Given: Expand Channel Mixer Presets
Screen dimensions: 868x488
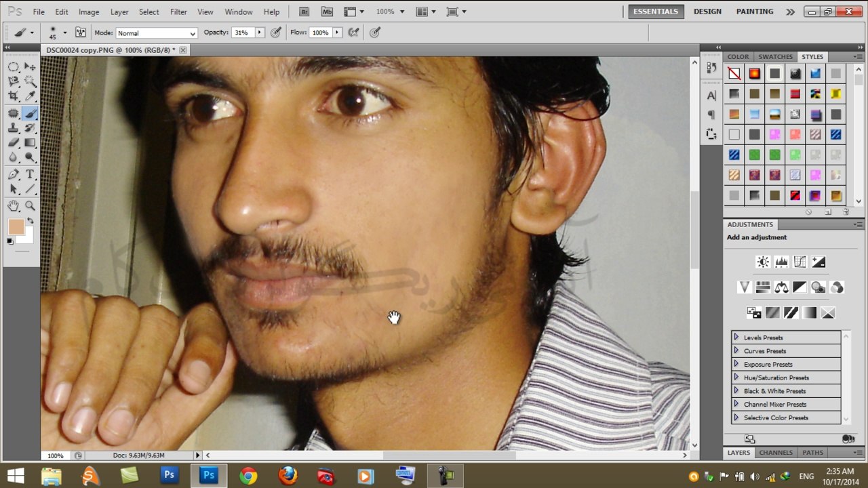Looking at the screenshot, I should click(x=736, y=405).
